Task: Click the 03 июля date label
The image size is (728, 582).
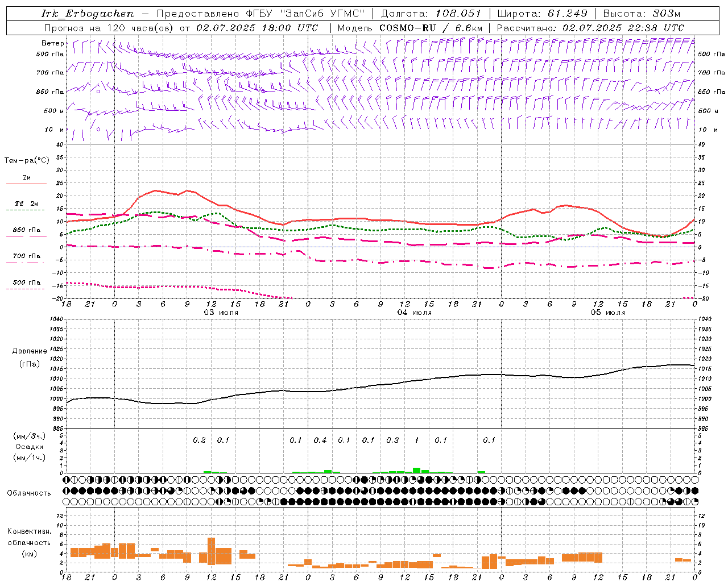Action: pyautogui.click(x=221, y=313)
